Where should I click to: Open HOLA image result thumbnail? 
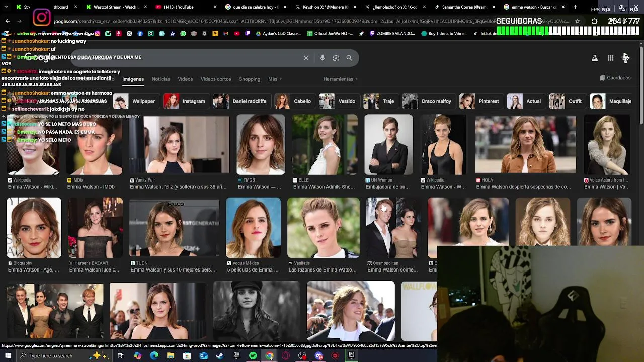525,145
